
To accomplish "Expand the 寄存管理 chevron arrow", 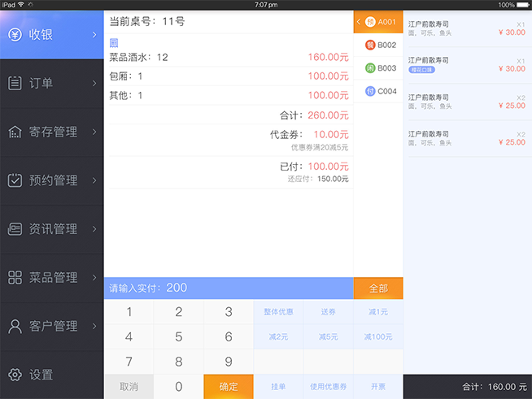I will tap(94, 132).
